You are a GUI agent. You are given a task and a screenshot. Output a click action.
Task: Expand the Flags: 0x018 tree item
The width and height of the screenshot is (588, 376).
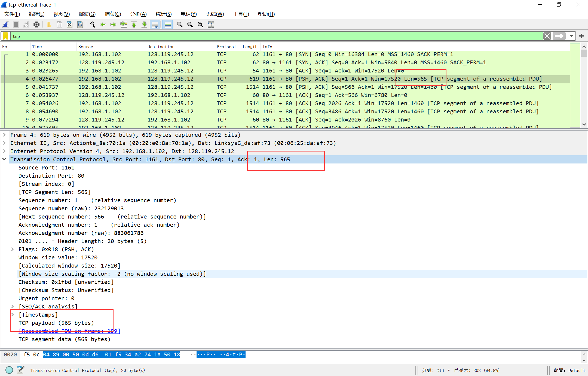point(13,249)
